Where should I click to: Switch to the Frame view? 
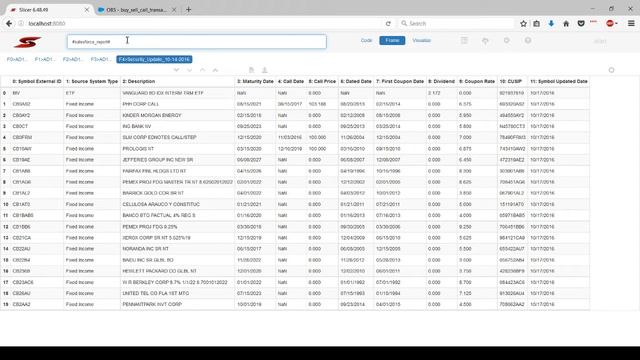point(392,40)
